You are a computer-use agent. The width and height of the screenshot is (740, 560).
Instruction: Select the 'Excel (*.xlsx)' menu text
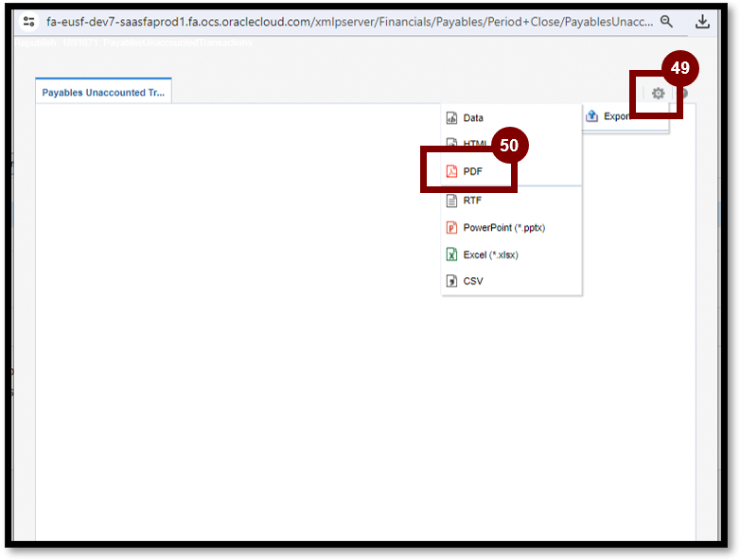point(490,254)
